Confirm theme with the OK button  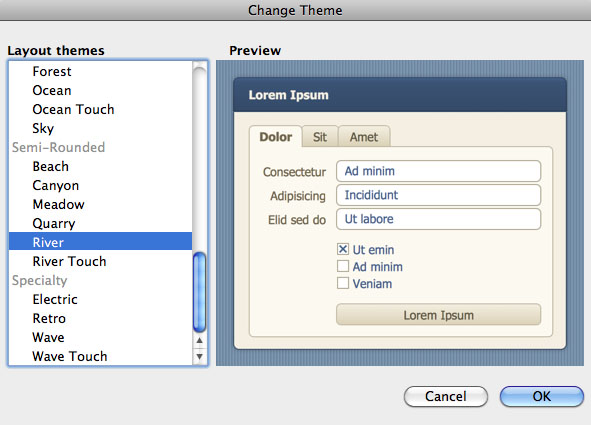tap(542, 396)
